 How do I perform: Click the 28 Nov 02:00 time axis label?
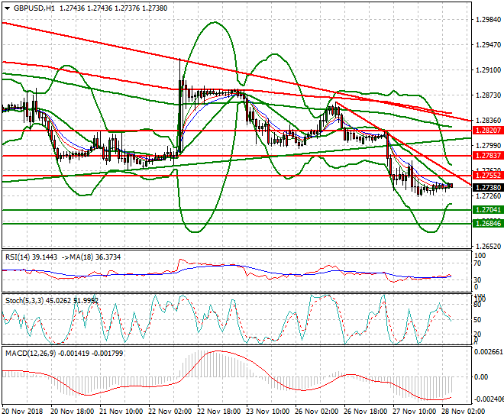point(464,412)
